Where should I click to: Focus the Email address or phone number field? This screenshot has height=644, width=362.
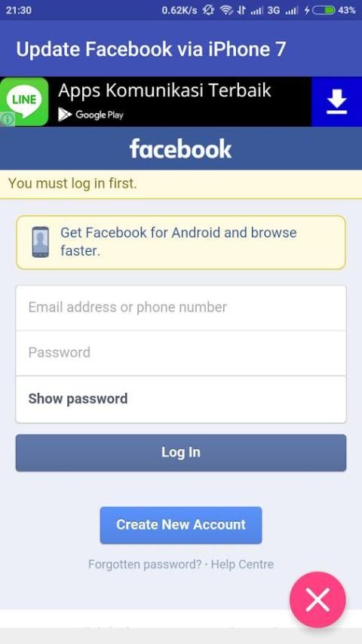click(x=181, y=308)
